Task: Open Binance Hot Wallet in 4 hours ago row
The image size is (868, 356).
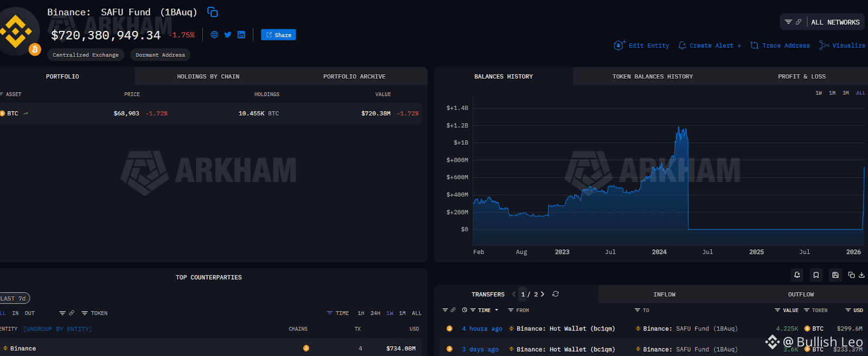Action: click(x=565, y=328)
